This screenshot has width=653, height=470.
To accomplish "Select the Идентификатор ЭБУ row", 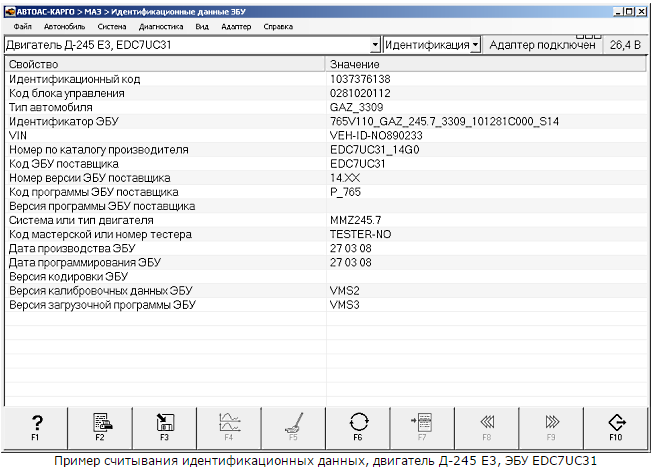I will pos(326,122).
